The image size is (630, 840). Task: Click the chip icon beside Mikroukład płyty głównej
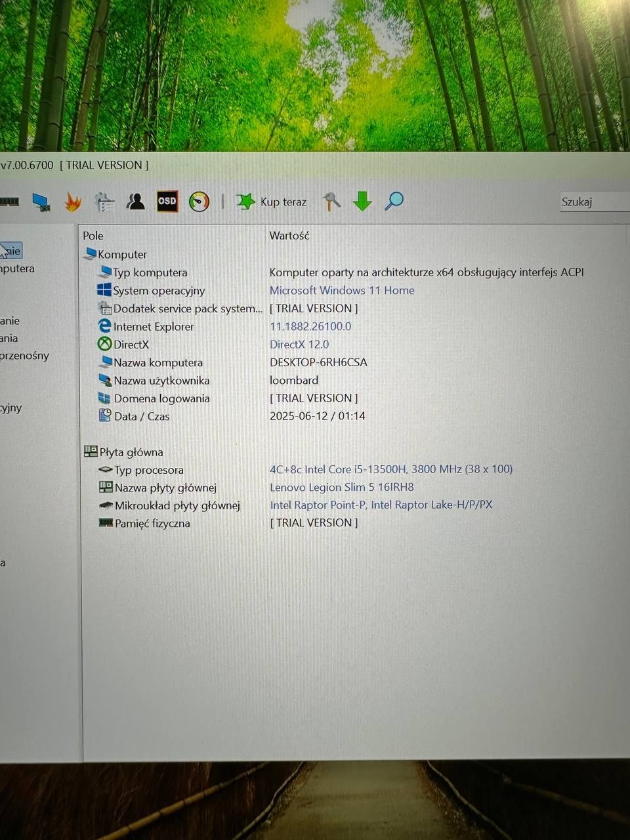pyautogui.click(x=106, y=505)
